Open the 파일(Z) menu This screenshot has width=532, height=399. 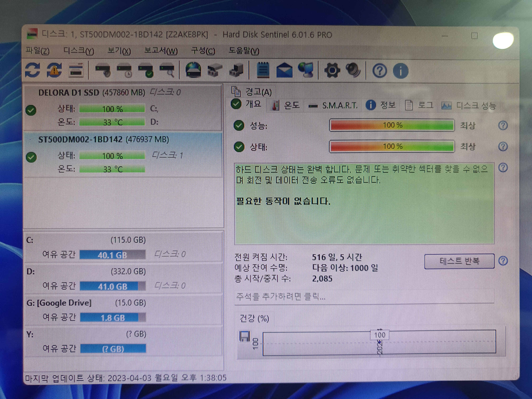[x=37, y=51]
